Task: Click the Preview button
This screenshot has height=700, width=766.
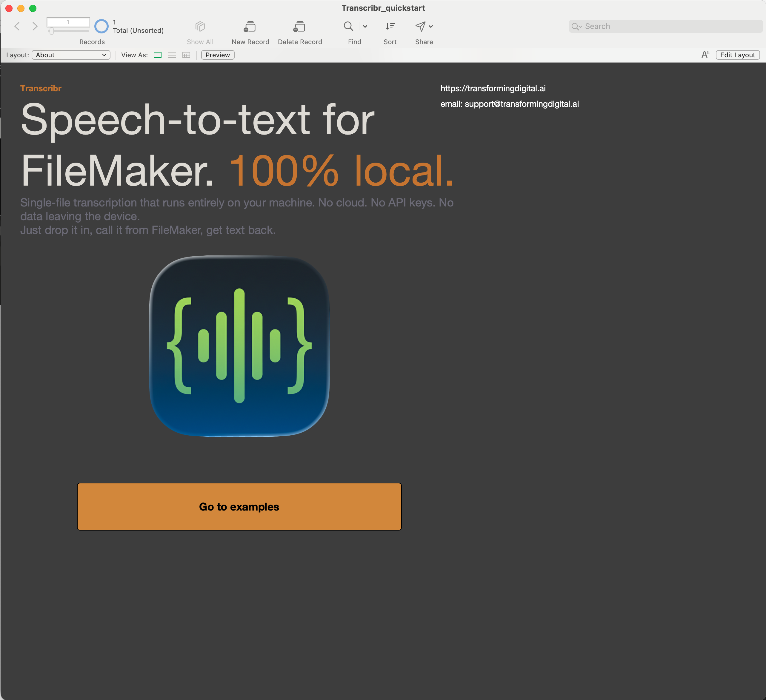Action: click(x=217, y=55)
